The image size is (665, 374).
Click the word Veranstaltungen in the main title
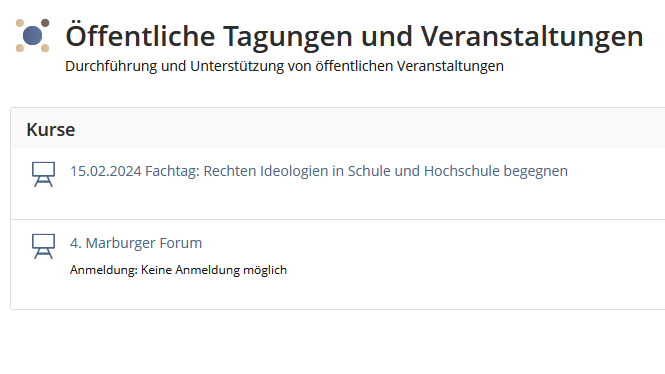point(532,36)
